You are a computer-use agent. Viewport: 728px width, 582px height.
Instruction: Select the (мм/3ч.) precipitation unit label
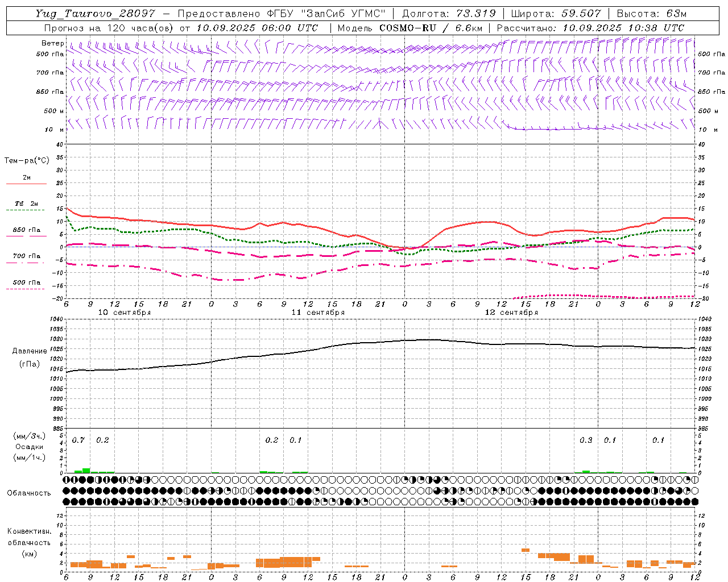pos(30,436)
